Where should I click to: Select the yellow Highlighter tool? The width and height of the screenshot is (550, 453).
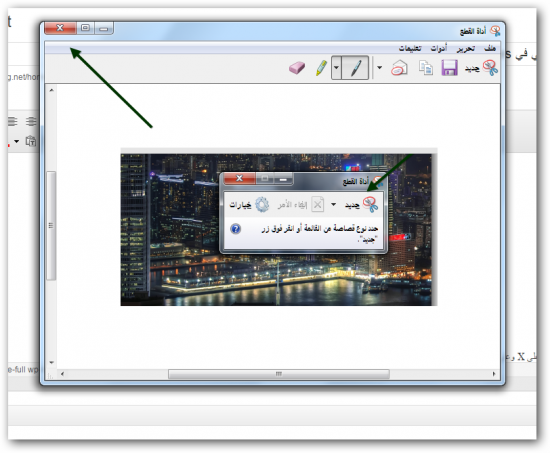321,68
